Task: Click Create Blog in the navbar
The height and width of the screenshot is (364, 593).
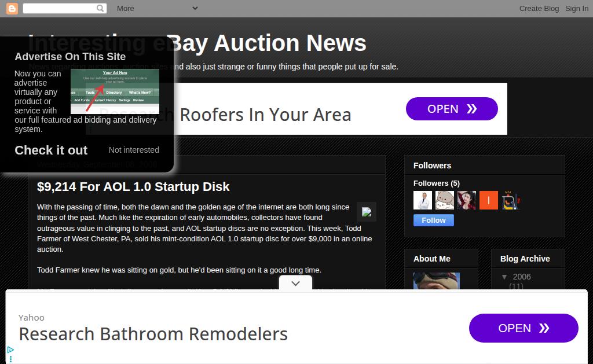Action: [x=539, y=8]
